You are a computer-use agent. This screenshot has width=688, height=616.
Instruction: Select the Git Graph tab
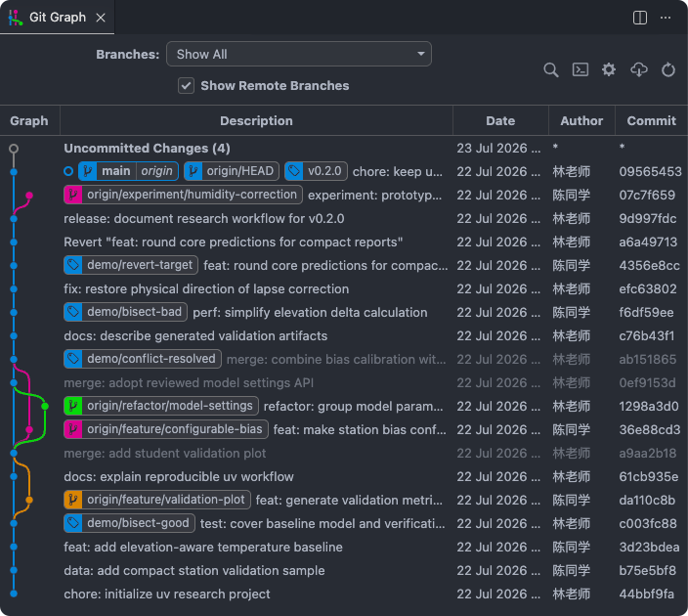coord(57,18)
